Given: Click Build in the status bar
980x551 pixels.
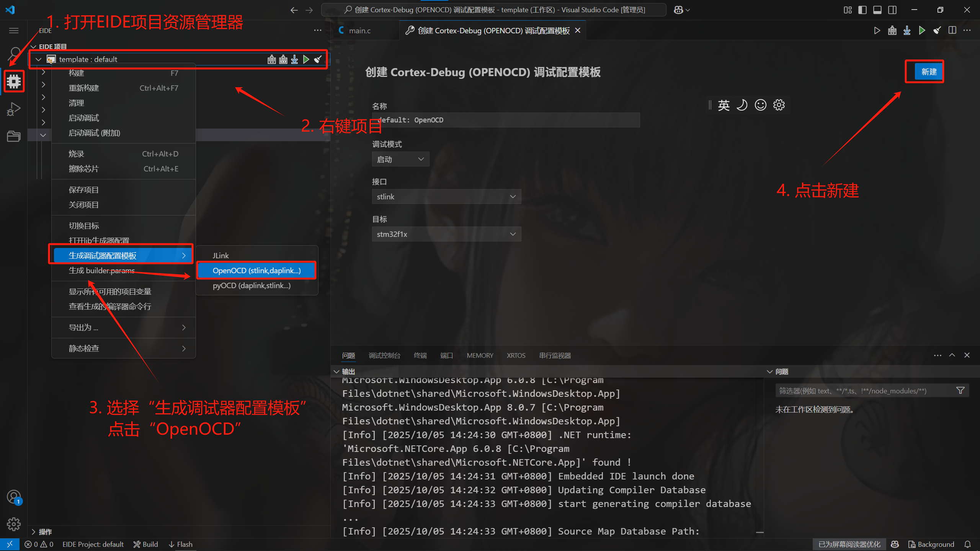Looking at the screenshot, I should [145, 544].
